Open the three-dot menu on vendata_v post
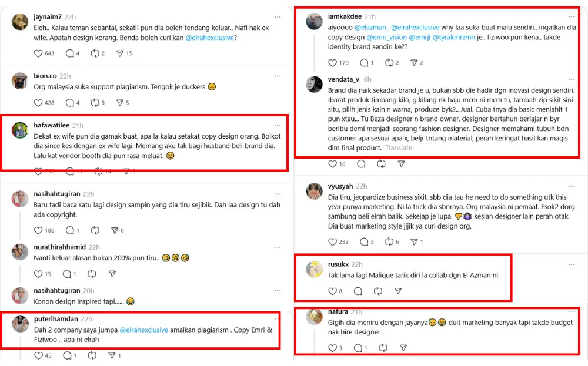The height and width of the screenshot is (366, 588). tap(571, 79)
